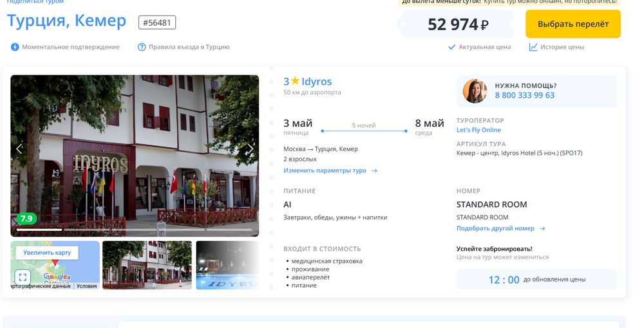Click the Успейте забронировать! notice
644x328 pixels.
[494, 249]
